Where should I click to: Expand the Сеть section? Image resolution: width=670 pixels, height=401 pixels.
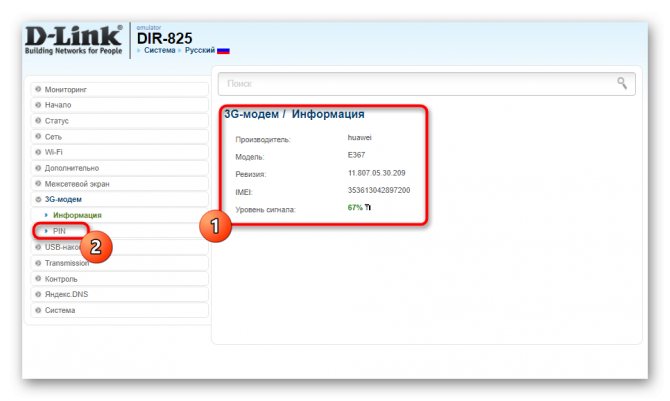[54, 136]
